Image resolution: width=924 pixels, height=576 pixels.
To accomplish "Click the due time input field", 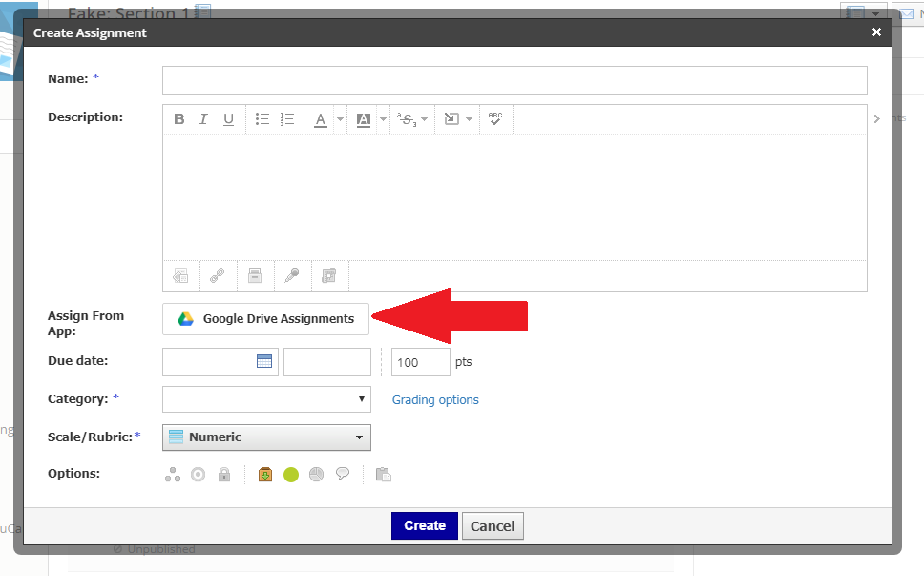I will (327, 362).
